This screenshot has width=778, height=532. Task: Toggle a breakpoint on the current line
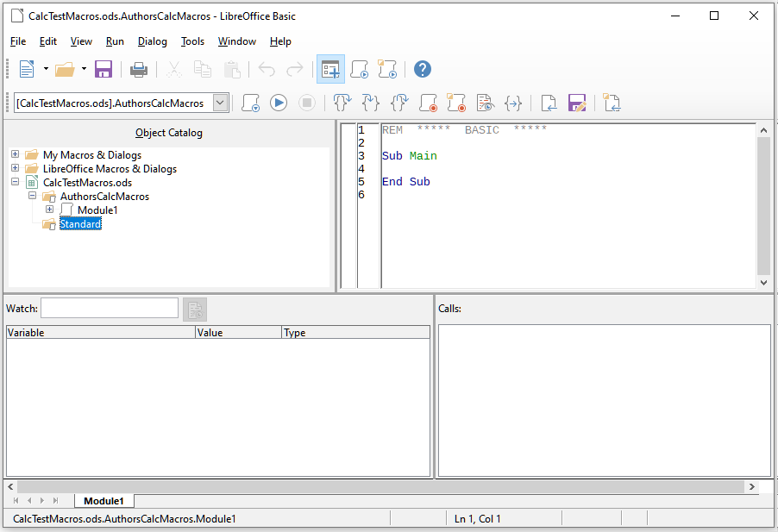point(428,103)
